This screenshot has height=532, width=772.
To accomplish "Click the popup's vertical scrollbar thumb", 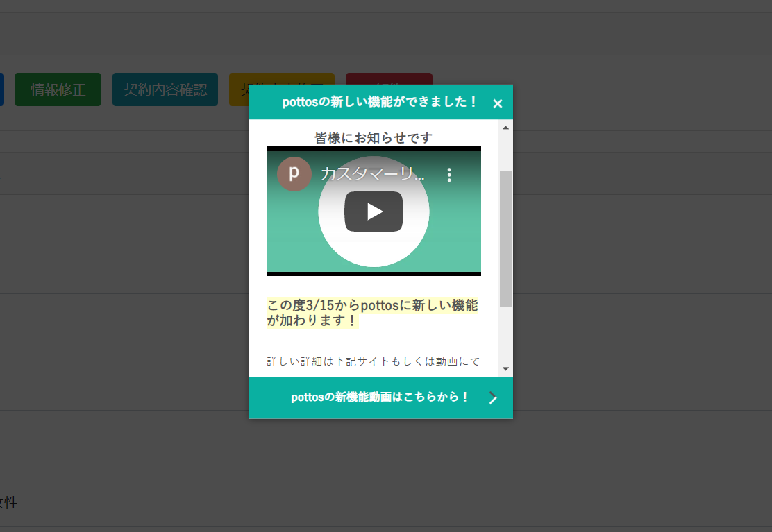I will coord(505,239).
